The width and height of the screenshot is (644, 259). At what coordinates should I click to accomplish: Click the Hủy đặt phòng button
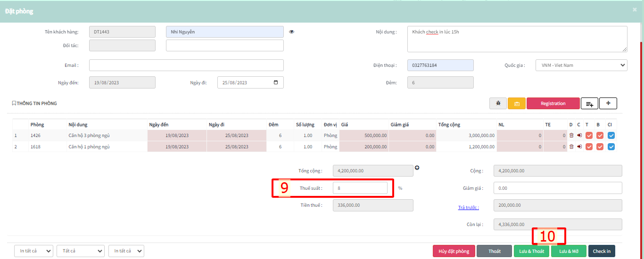pyautogui.click(x=454, y=251)
